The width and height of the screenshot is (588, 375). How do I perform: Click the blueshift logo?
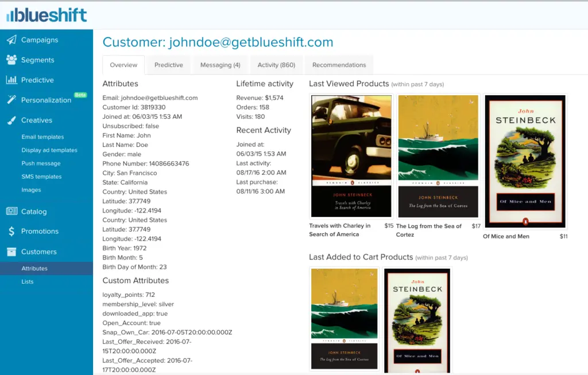(x=47, y=15)
